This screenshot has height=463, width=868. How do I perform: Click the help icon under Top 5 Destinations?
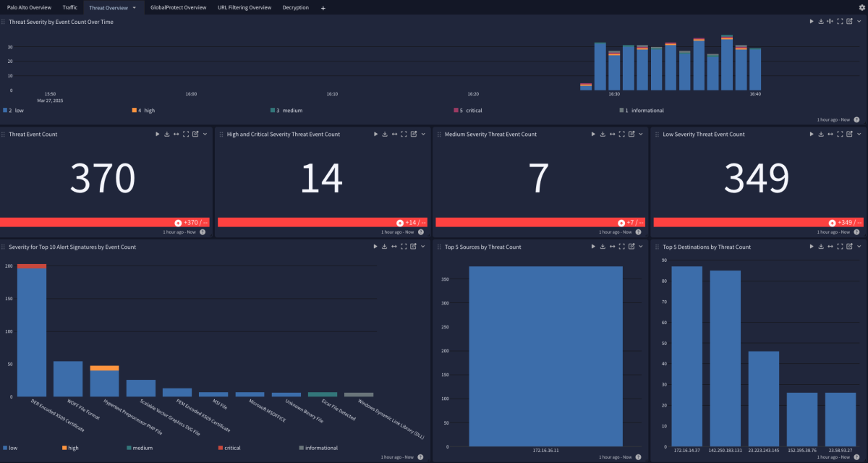(856, 457)
